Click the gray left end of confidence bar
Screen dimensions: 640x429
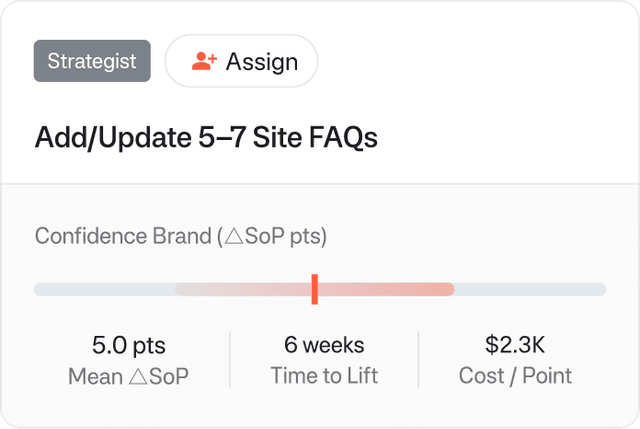pos(100,289)
